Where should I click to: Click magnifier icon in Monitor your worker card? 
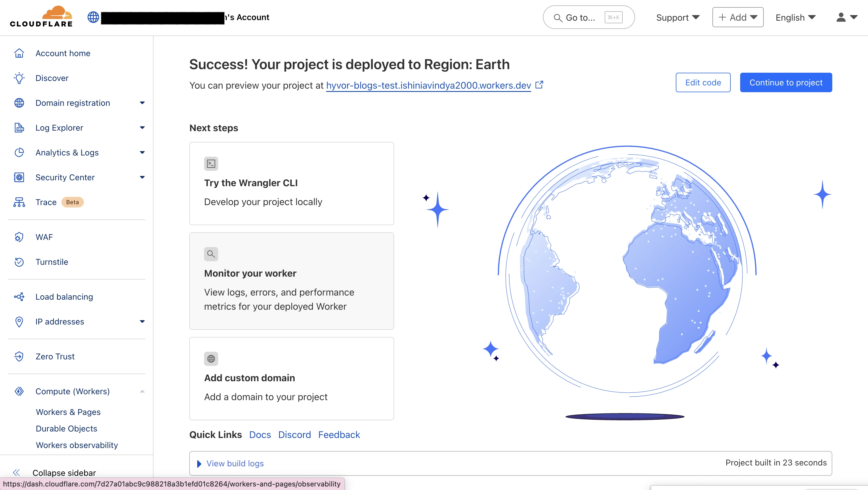point(211,254)
